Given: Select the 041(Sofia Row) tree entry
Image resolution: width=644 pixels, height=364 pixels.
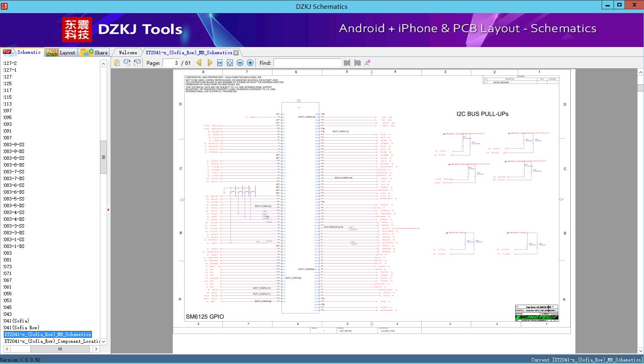Looking at the screenshot, I should point(21,328).
